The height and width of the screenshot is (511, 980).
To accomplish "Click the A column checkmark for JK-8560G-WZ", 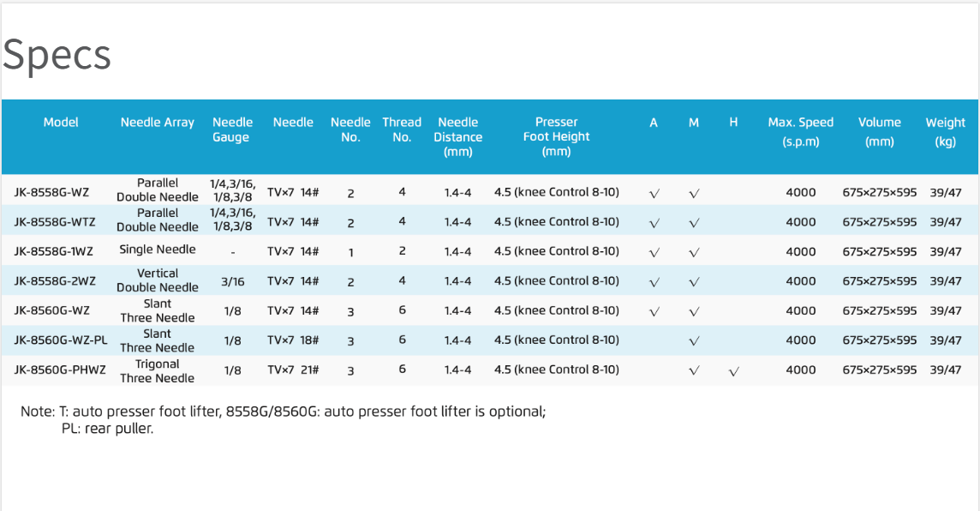I will click(654, 312).
